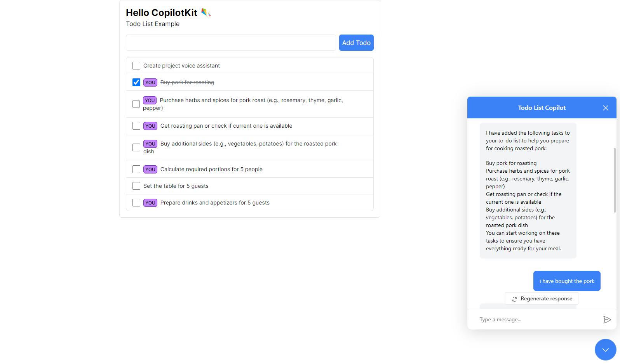Viewport: 620px width, 364px height.
Task: Close the Todo List Copilot chat panel
Action: pos(605,108)
